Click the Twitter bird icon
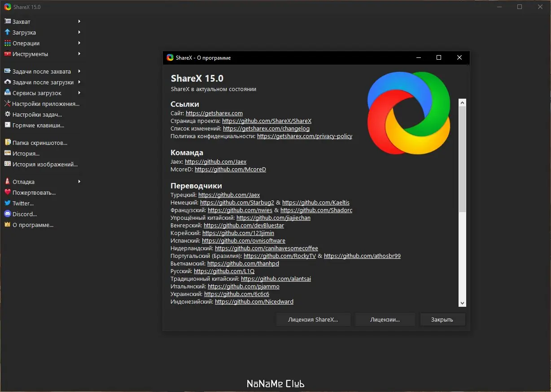551x392 pixels. point(7,203)
